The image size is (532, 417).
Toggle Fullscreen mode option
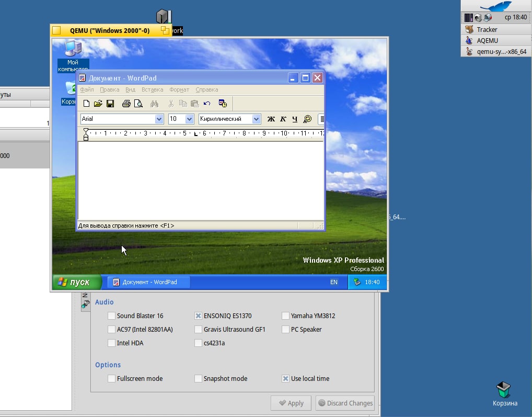[111, 378]
